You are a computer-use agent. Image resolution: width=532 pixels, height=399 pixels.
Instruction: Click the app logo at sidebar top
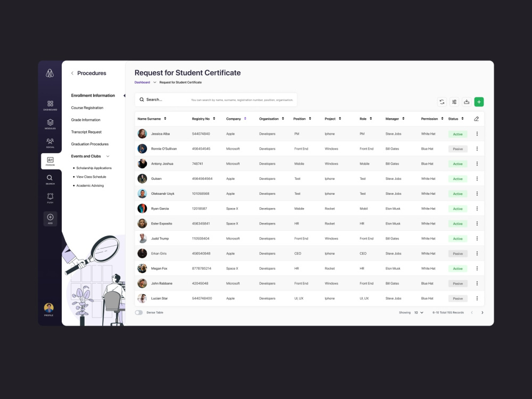[x=50, y=73]
